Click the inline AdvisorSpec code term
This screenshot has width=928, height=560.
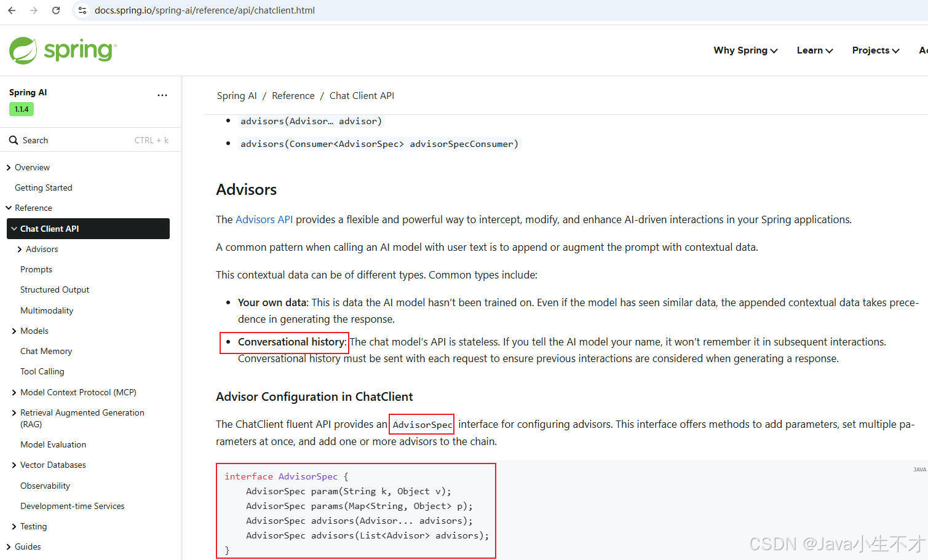(x=422, y=425)
